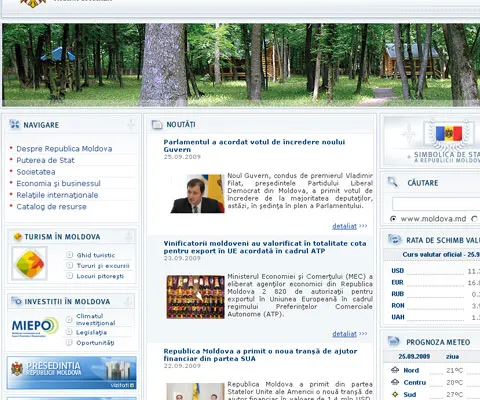Screen dimensions: 480x400
Task: Click the Sud forecast label
Action: (410, 395)
